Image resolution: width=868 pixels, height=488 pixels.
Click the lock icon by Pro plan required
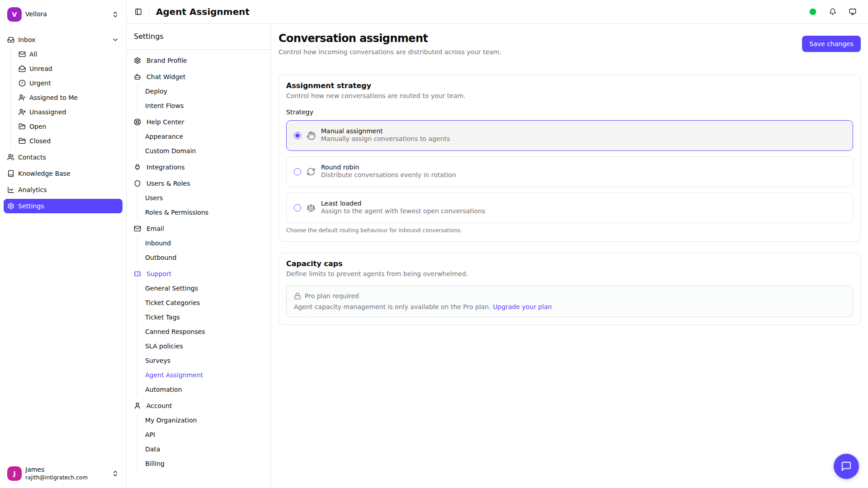point(297,296)
